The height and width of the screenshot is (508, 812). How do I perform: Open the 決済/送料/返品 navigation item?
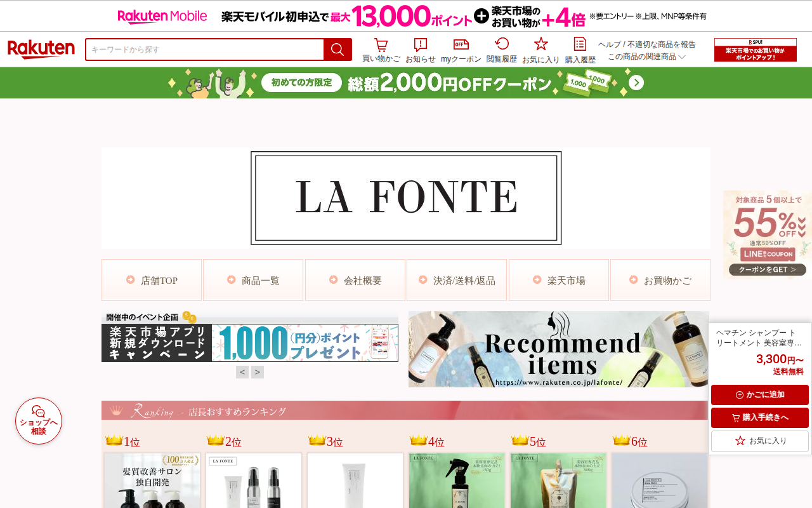pyautogui.click(x=457, y=280)
